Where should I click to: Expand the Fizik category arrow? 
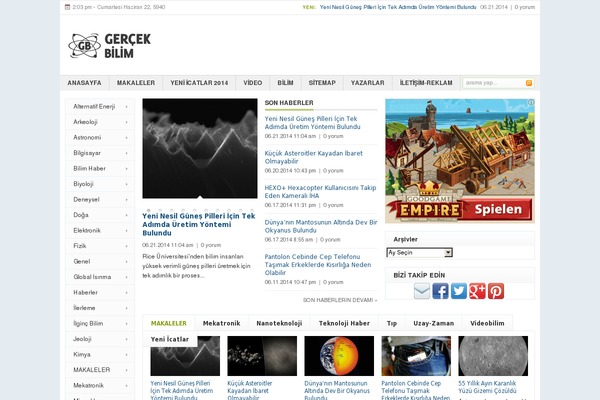127,246
